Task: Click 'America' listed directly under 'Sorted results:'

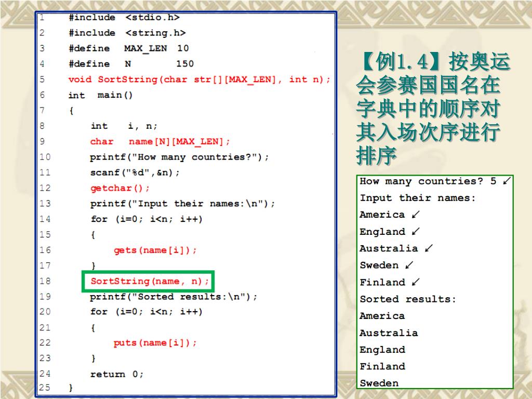Action: pos(382,316)
